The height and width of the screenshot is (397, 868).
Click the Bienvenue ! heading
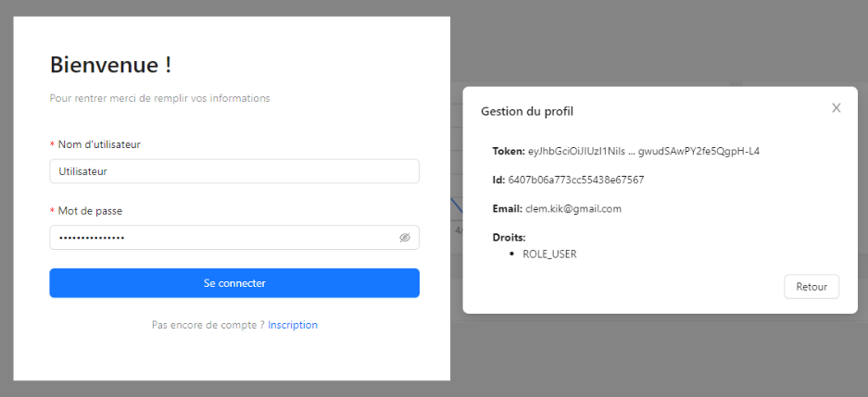[x=110, y=65]
